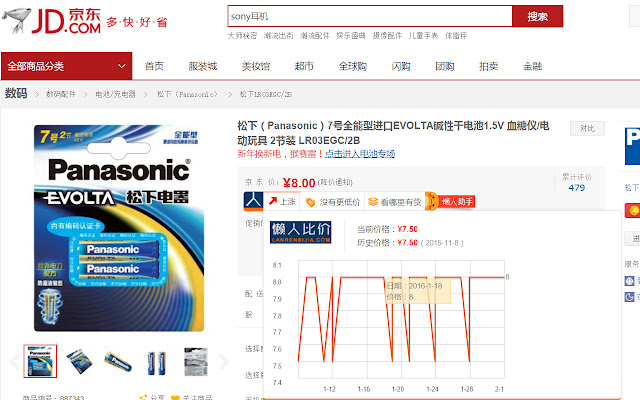Screen dimensions: 640x400
Task: Open the 松下(Panasonic) breadcrumb link
Action: (187, 94)
